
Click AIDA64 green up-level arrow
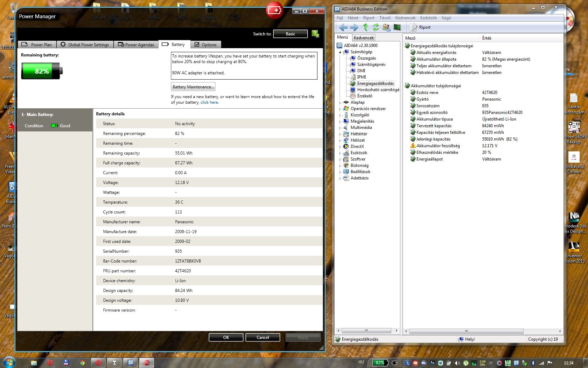click(365, 27)
